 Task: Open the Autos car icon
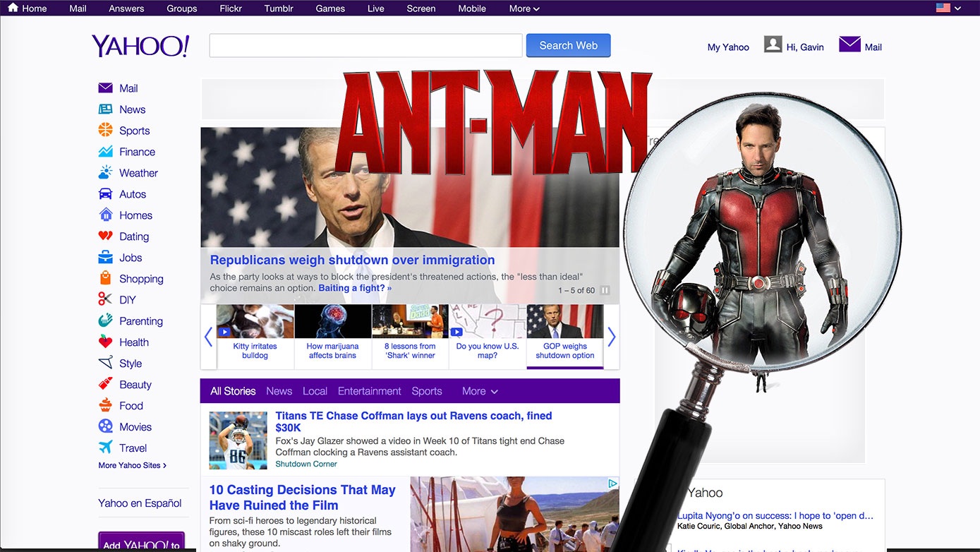[105, 194]
